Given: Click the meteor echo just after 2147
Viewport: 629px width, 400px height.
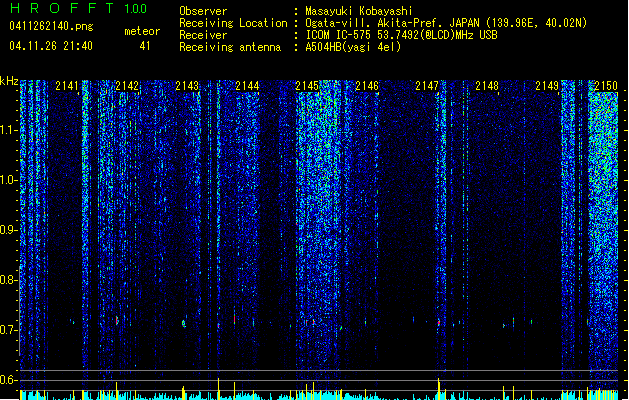Looking at the screenshot, I should [439, 322].
